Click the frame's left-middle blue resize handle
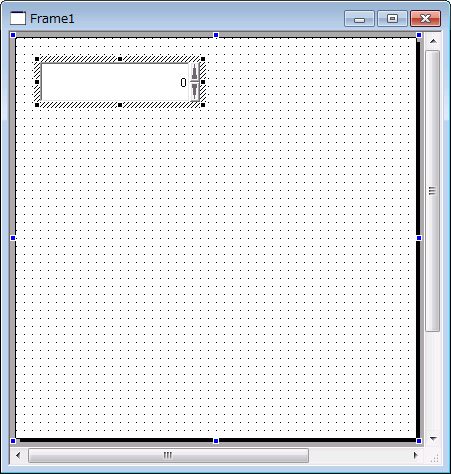 13,238
